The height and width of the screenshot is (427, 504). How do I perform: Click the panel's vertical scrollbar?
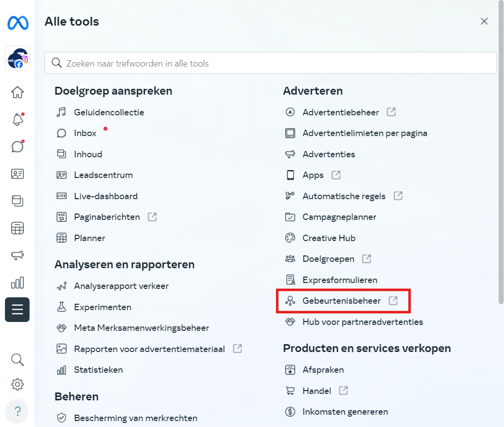pyautogui.click(x=501, y=152)
